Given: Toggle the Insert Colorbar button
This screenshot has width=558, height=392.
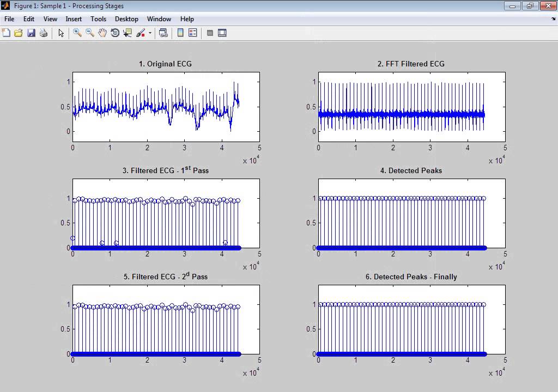Looking at the screenshot, I should [x=180, y=33].
